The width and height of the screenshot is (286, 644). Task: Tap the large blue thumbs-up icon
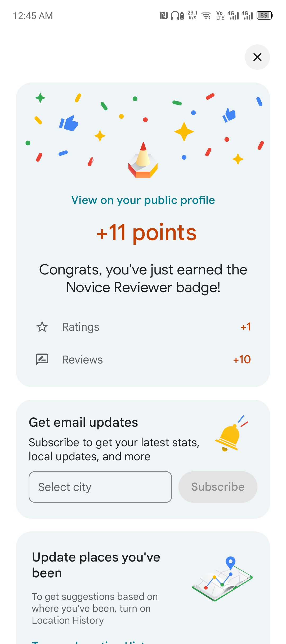(x=69, y=123)
